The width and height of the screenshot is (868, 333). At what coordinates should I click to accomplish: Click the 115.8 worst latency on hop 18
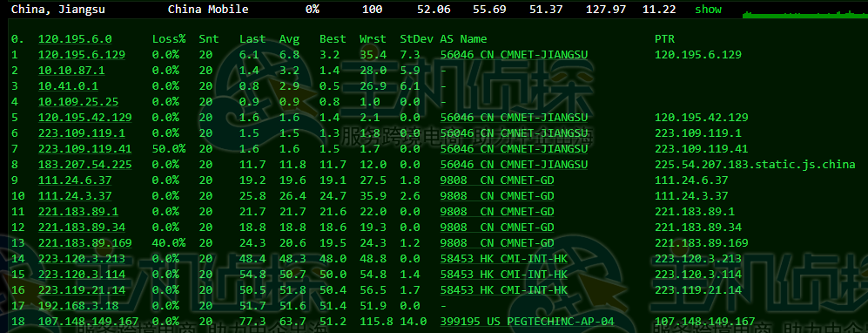pos(376,322)
